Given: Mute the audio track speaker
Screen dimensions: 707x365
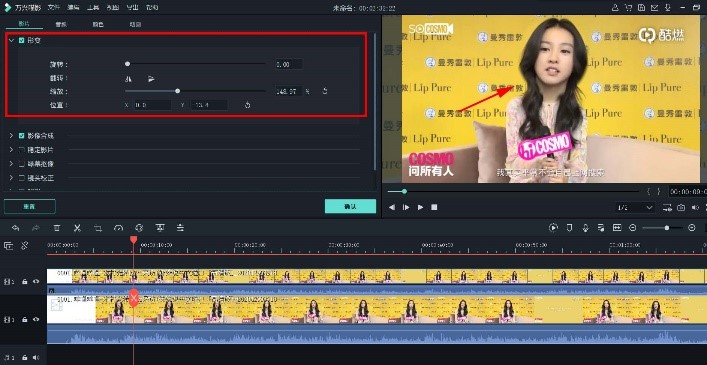Looking at the screenshot, I should click(x=36, y=357).
